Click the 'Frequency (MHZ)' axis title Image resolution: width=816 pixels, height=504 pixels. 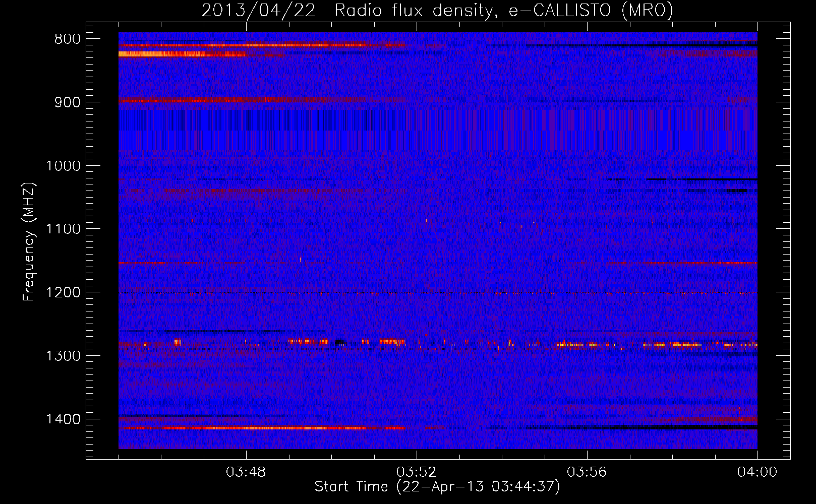(29, 242)
